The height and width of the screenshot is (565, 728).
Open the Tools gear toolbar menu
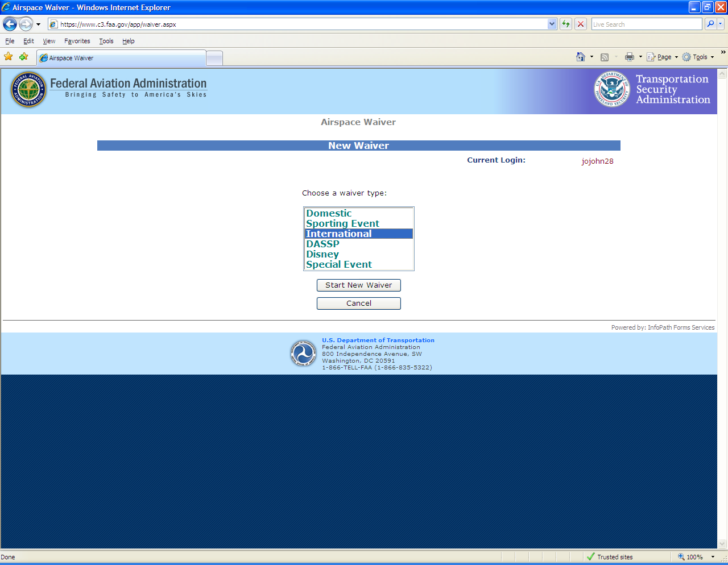(698, 57)
